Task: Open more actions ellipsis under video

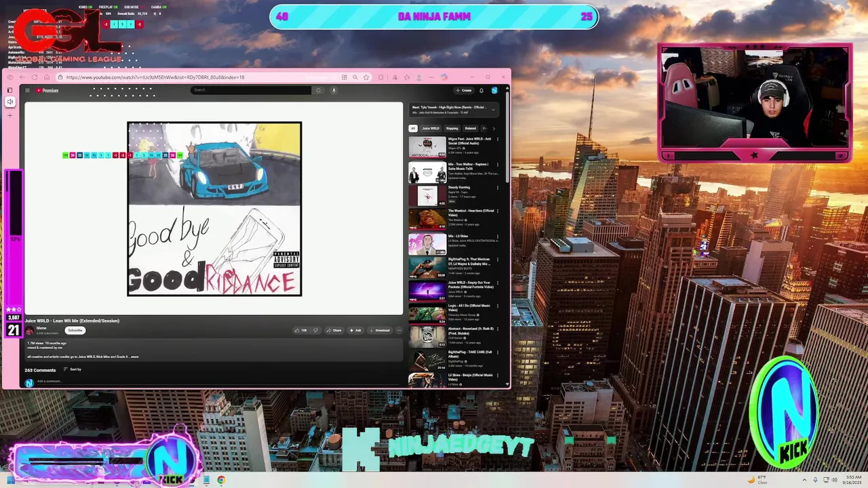Action: (399, 330)
